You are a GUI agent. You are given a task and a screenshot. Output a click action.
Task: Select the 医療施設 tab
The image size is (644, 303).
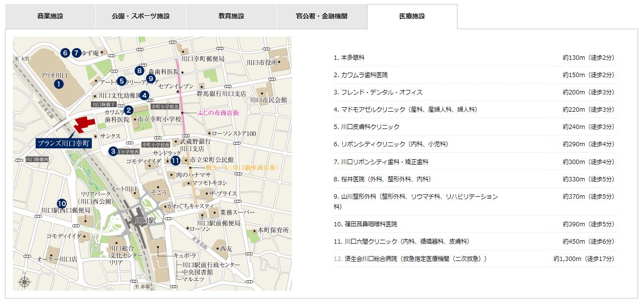(412, 16)
